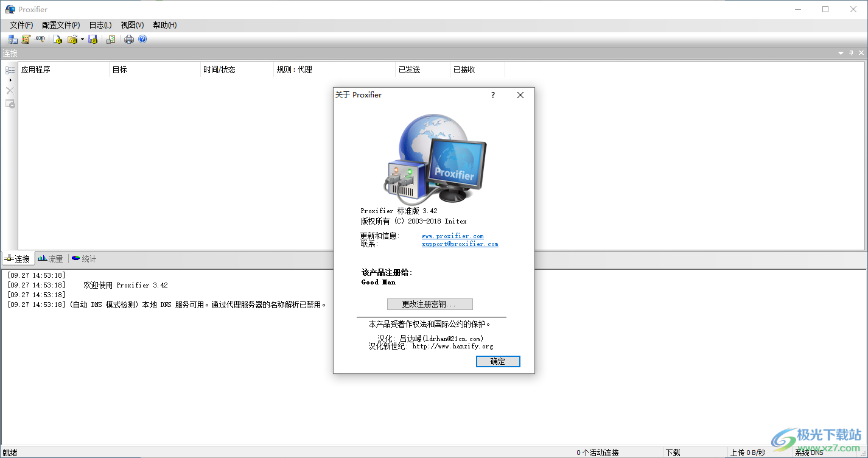Click support@proxifier.com email link
Screen dimensions: 868x458
pyautogui.click(x=460, y=244)
